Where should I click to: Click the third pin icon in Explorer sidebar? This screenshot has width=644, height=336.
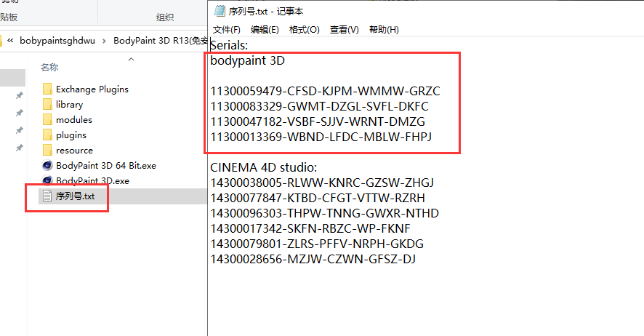coord(19,130)
